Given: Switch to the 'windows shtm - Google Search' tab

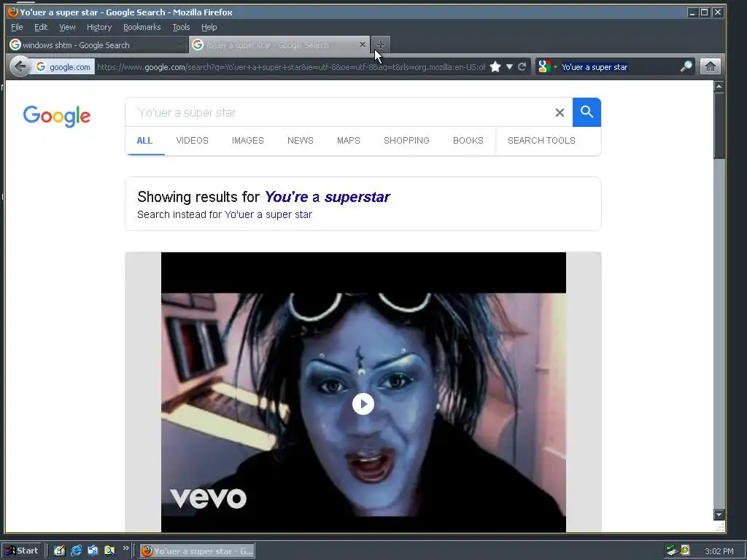Looking at the screenshot, I should pos(97,44).
